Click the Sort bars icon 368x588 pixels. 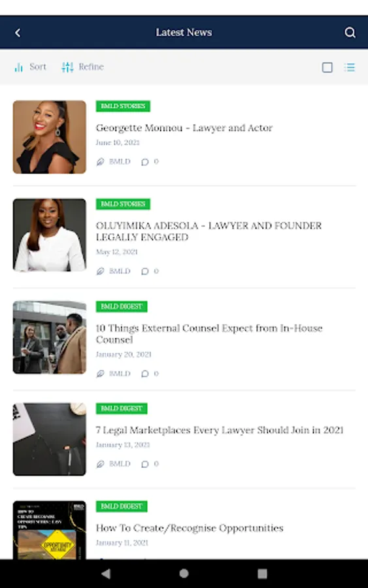18,67
